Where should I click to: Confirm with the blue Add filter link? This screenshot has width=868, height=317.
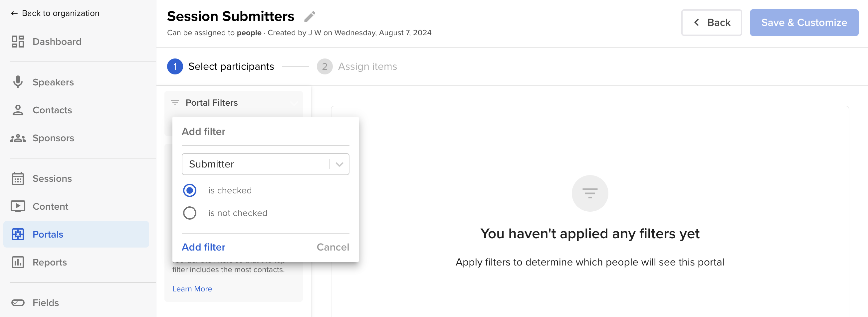point(204,247)
